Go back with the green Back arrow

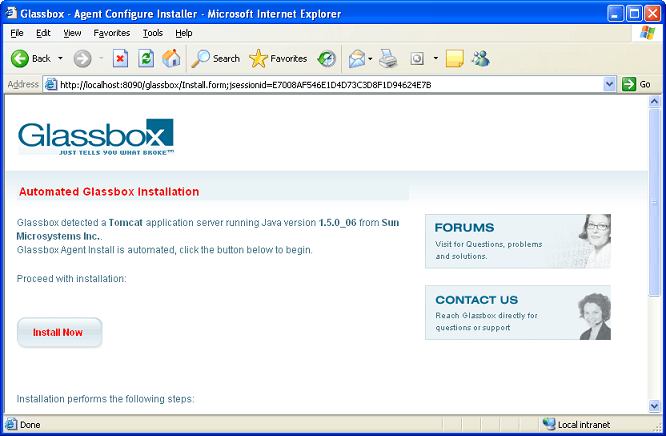(31, 59)
